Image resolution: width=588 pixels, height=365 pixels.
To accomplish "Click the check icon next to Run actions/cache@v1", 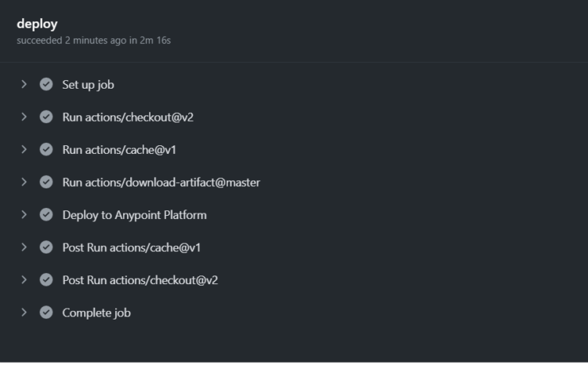I will click(46, 149).
